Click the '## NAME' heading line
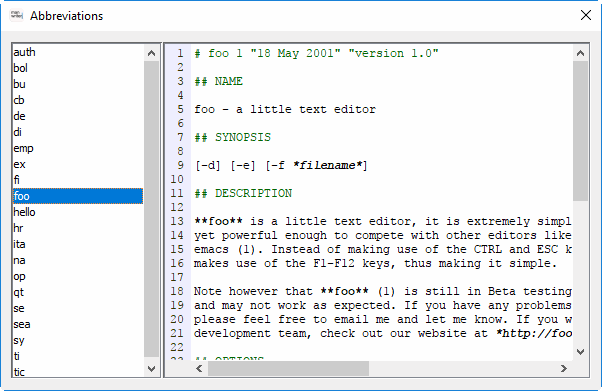 pyautogui.click(x=218, y=81)
